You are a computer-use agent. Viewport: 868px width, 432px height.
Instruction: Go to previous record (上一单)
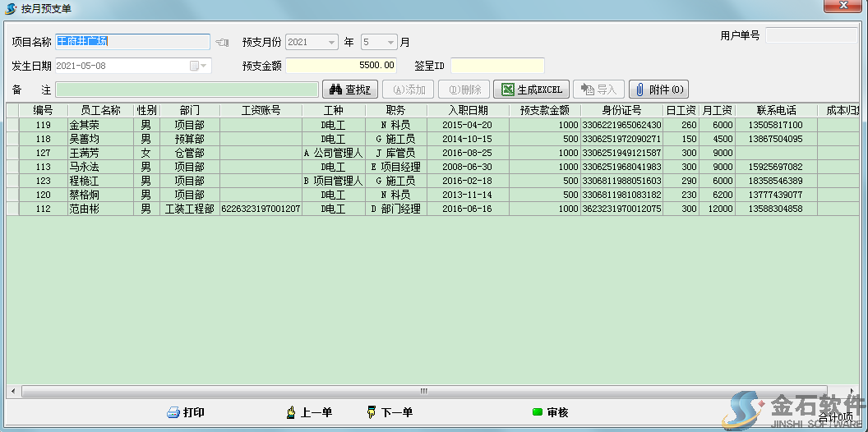click(309, 412)
